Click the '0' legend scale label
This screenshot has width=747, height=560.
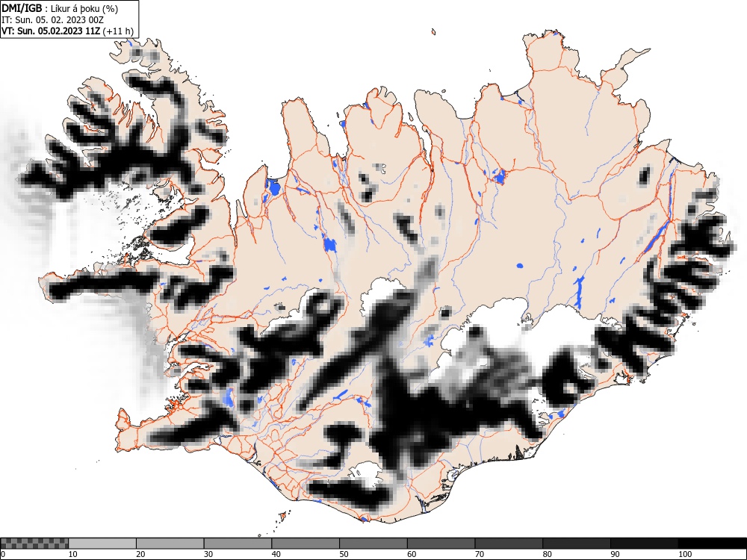click(x=3, y=554)
